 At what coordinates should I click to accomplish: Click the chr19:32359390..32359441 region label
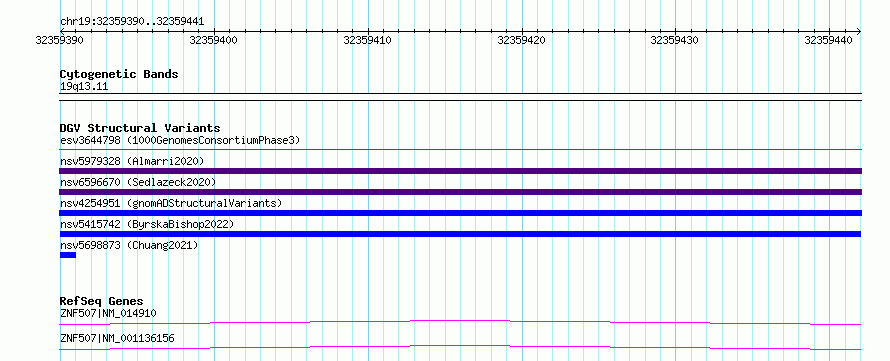tap(132, 22)
